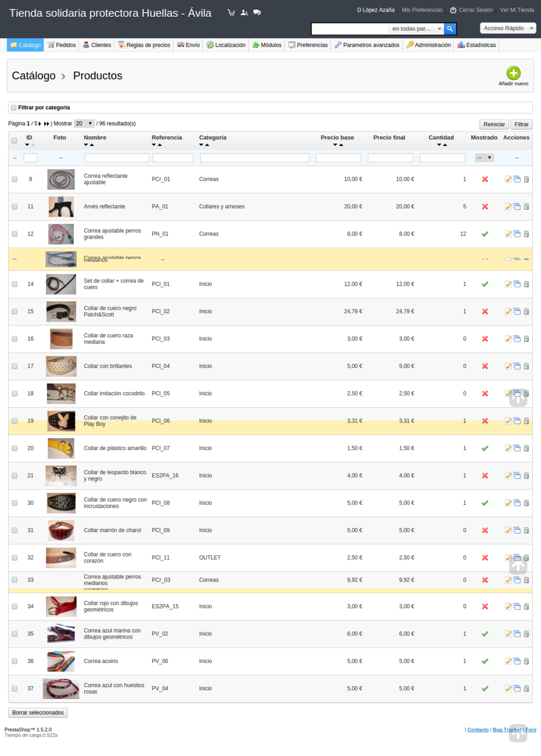Click the Nombre filter input field
The image size is (541, 756).
[x=117, y=158]
